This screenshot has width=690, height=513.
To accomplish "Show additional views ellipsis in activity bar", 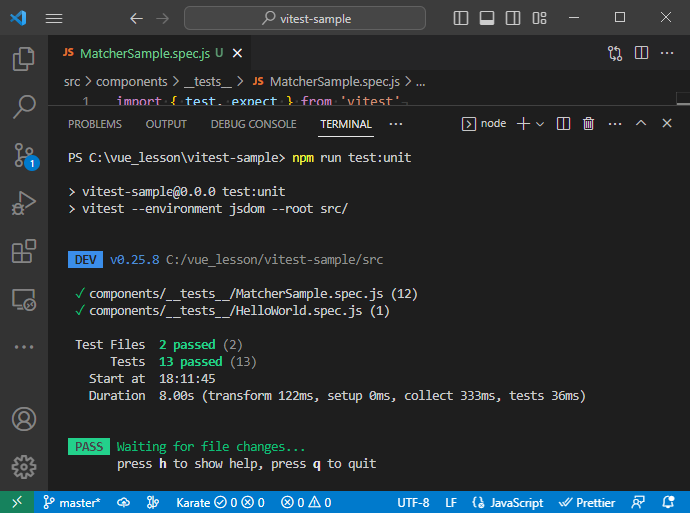I will click(24, 347).
